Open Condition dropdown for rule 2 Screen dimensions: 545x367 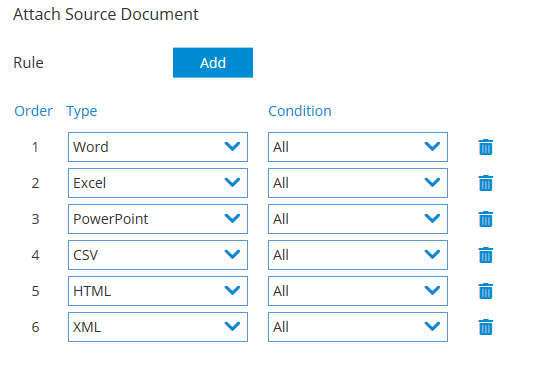[358, 183]
